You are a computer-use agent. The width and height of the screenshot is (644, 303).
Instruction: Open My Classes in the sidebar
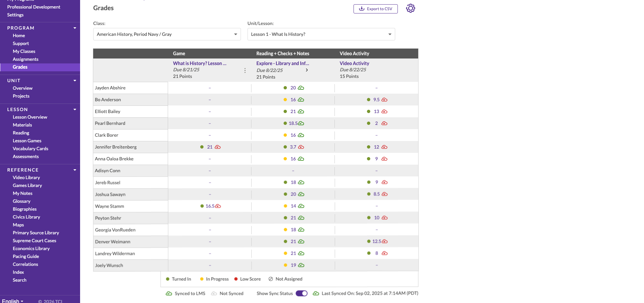click(x=24, y=51)
